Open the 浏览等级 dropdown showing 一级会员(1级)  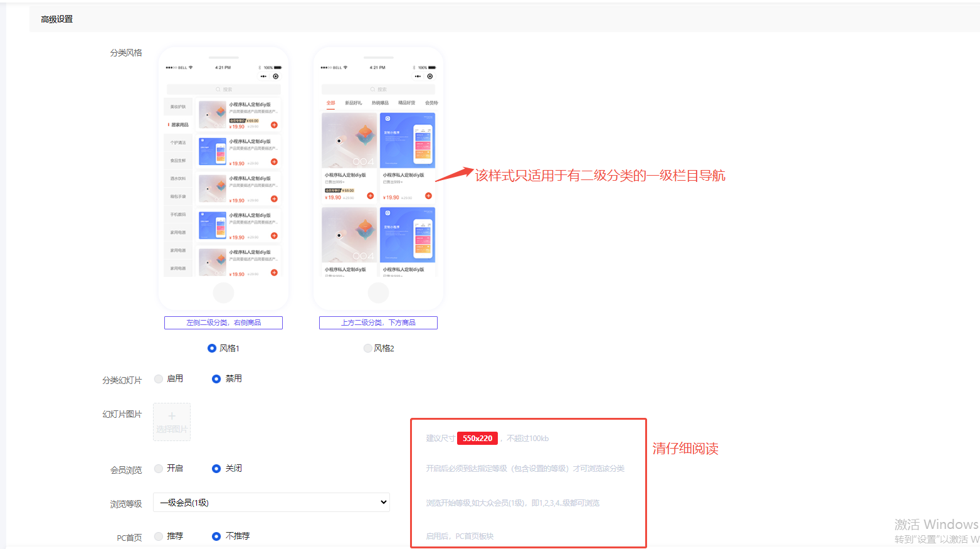(271, 503)
